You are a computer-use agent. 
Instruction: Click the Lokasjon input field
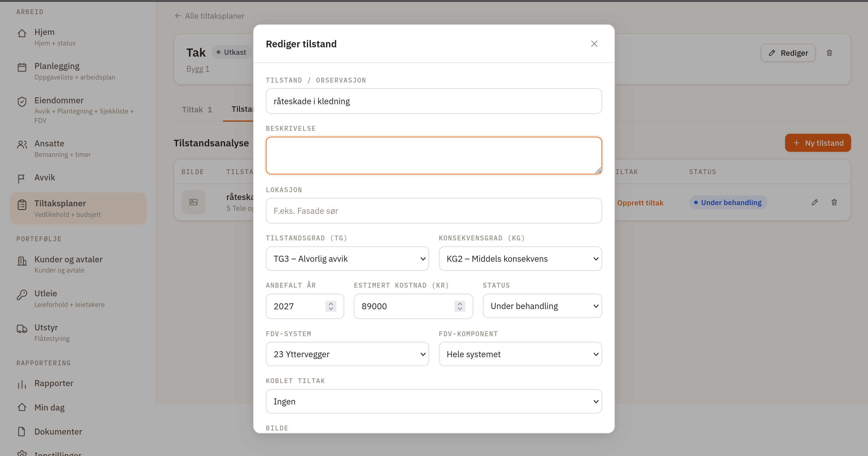click(434, 211)
